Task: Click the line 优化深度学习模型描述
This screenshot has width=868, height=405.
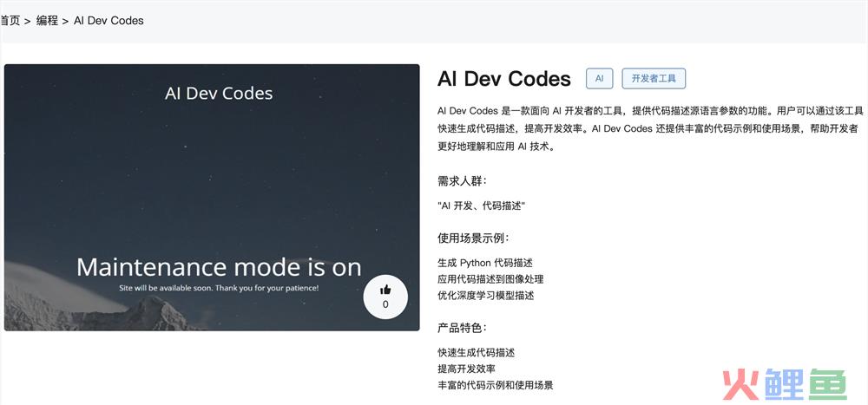Action: click(x=485, y=296)
